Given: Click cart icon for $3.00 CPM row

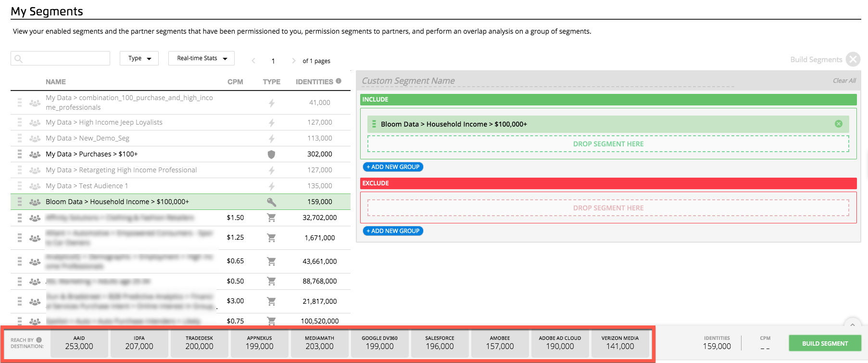Looking at the screenshot, I should 271,301.
